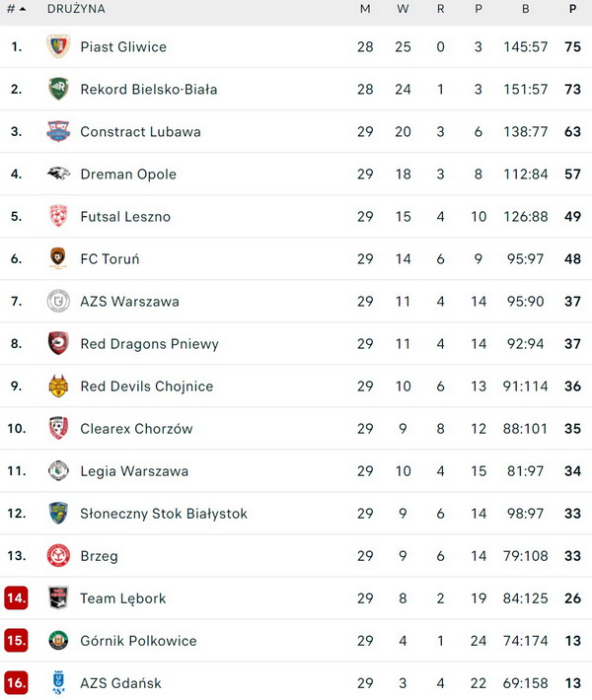Open Słoneczny Stok Białystok team link
The height and width of the screenshot is (700, 592).
(164, 514)
